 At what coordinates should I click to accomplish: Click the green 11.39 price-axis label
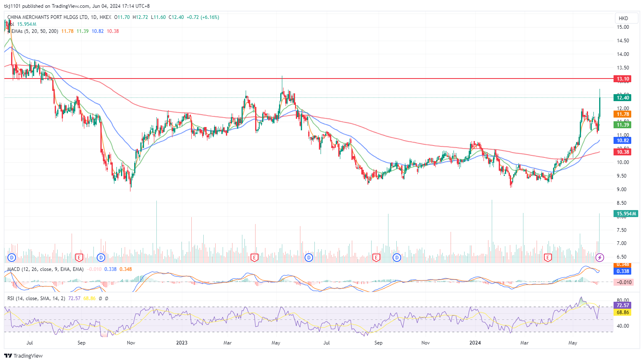click(x=623, y=125)
